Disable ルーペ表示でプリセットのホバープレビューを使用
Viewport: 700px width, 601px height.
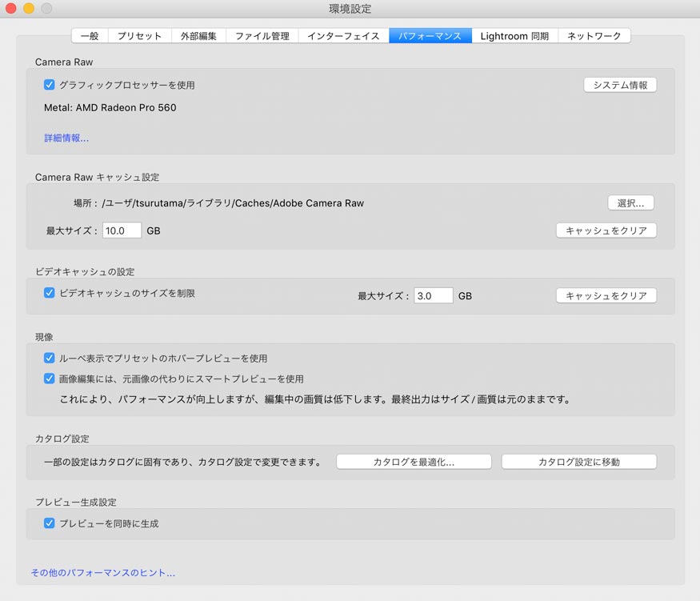click(x=49, y=358)
